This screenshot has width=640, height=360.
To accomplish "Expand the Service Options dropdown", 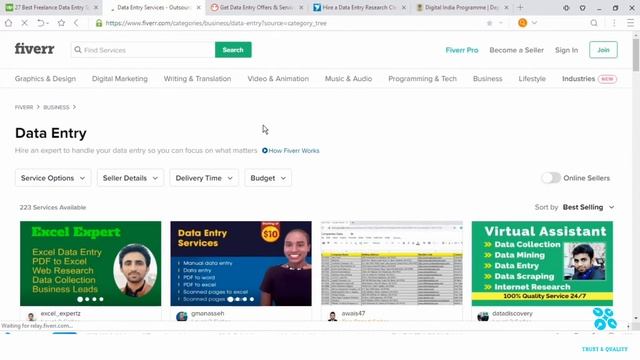I will [53, 178].
